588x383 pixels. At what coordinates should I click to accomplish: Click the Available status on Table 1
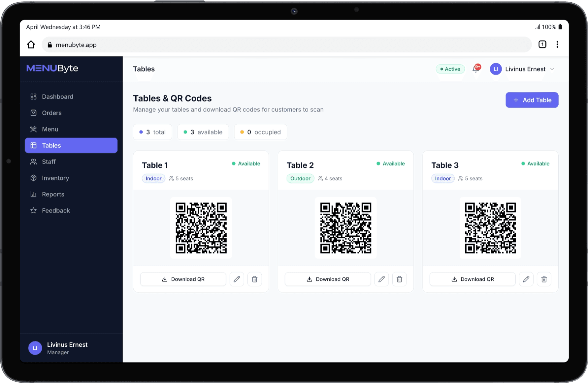tap(246, 163)
